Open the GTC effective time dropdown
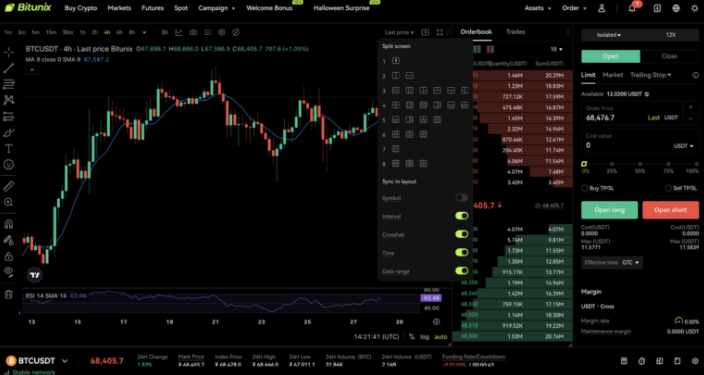 pos(631,262)
